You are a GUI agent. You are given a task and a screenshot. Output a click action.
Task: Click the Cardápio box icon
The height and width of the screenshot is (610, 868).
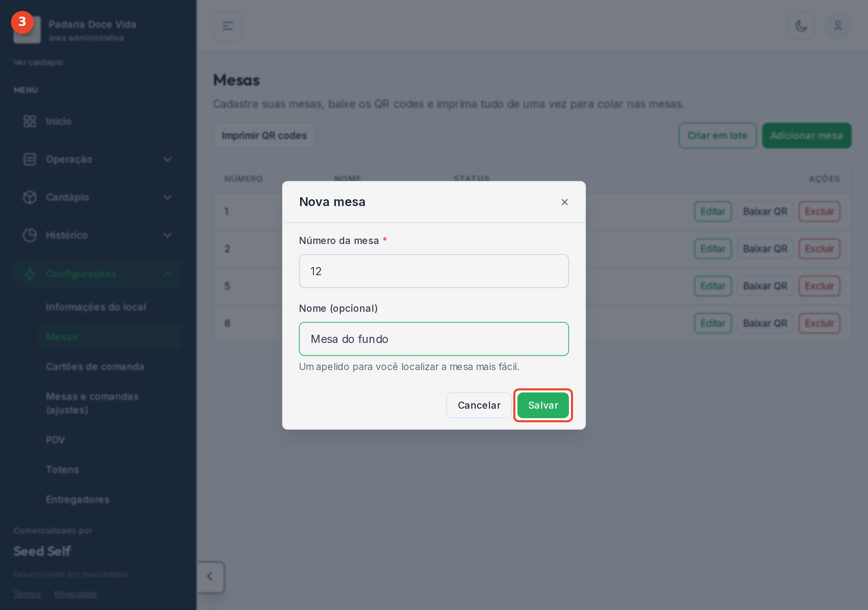coord(29,197)
